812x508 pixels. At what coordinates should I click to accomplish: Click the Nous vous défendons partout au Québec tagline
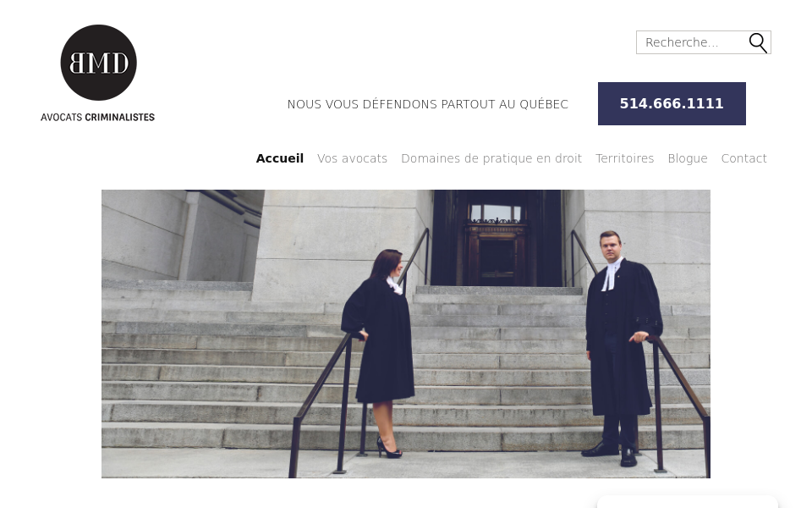click(428, 104)
